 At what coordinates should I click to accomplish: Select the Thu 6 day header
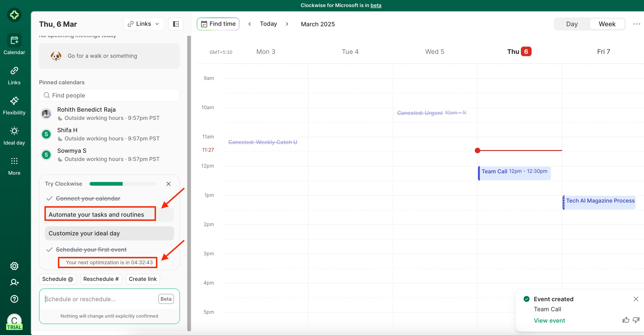(x=519, y=52)
